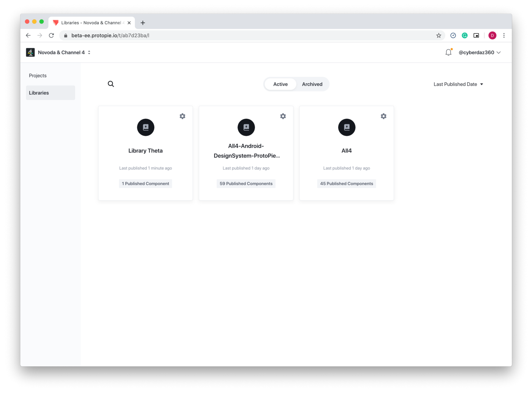Open the Library Theta title
The image size is (532, 393).
[x=146, y=151]
